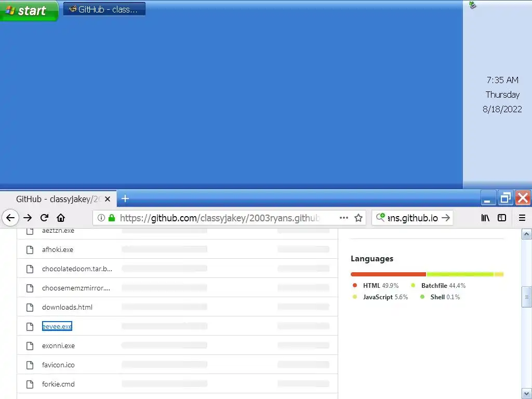
Task: Click green Batchfile segment of language bar
Action: (460, 274)
